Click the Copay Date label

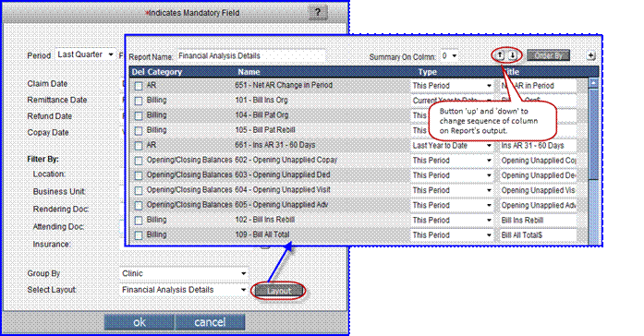click(x=48, y=133)
